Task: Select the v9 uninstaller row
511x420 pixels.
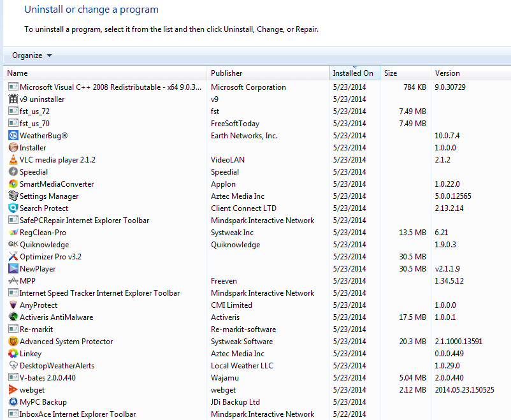Action: pos(42,99)
